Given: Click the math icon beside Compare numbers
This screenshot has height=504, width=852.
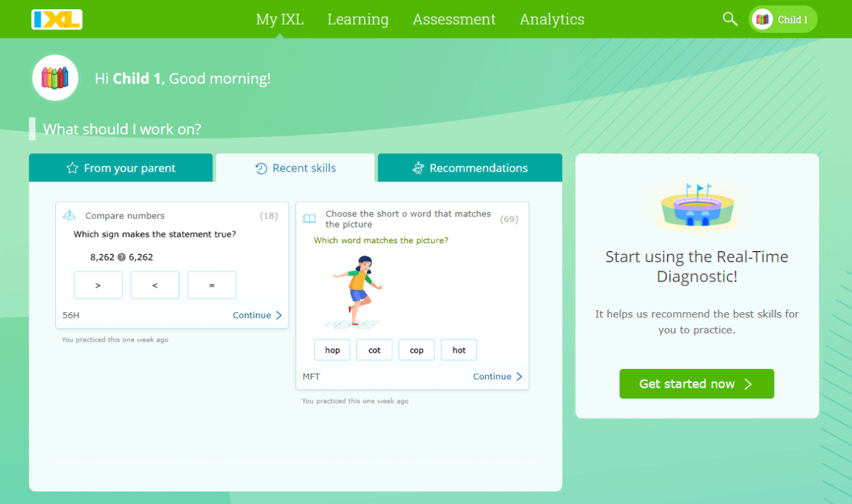Looking at the screenshot, I should point(69,216).
